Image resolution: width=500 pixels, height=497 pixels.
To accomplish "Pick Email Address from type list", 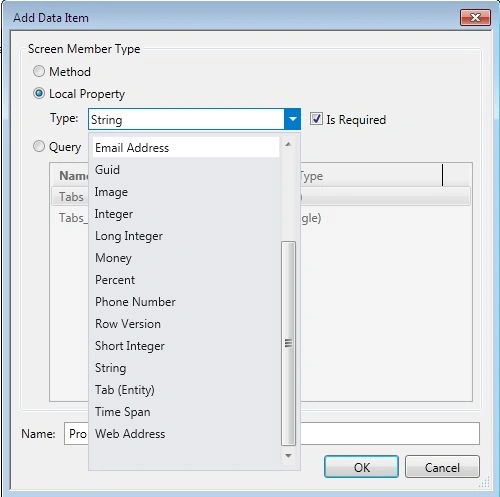I will tap(186, 147).
